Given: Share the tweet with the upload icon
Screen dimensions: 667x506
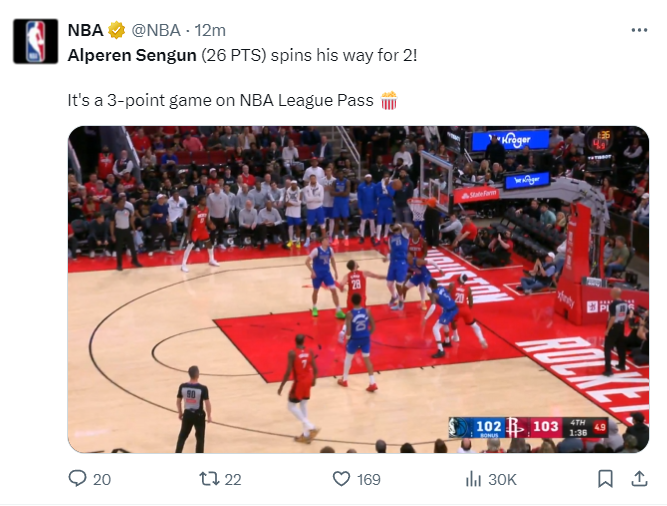Looking at the screenshot, I should click(x=639, y=479).
